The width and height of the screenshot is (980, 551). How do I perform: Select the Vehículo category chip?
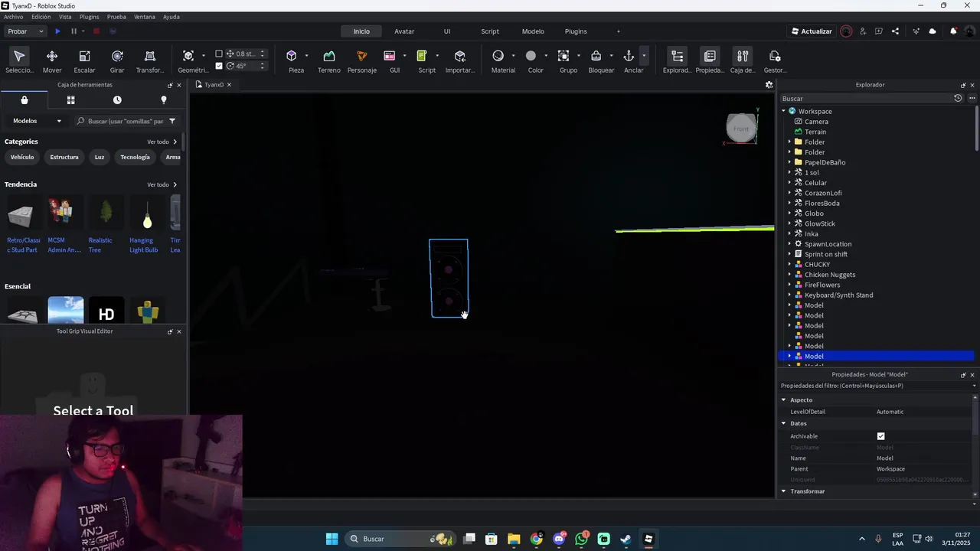click(22, 157)
